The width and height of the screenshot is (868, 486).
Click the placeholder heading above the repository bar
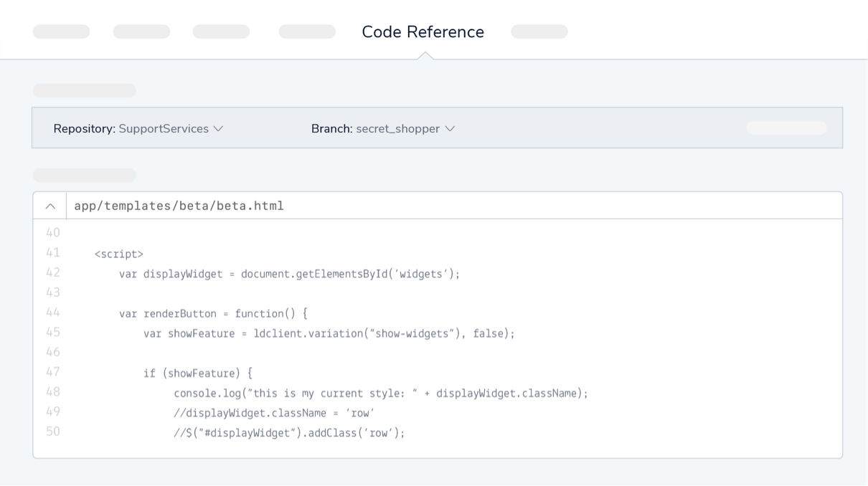click(84, 90)
